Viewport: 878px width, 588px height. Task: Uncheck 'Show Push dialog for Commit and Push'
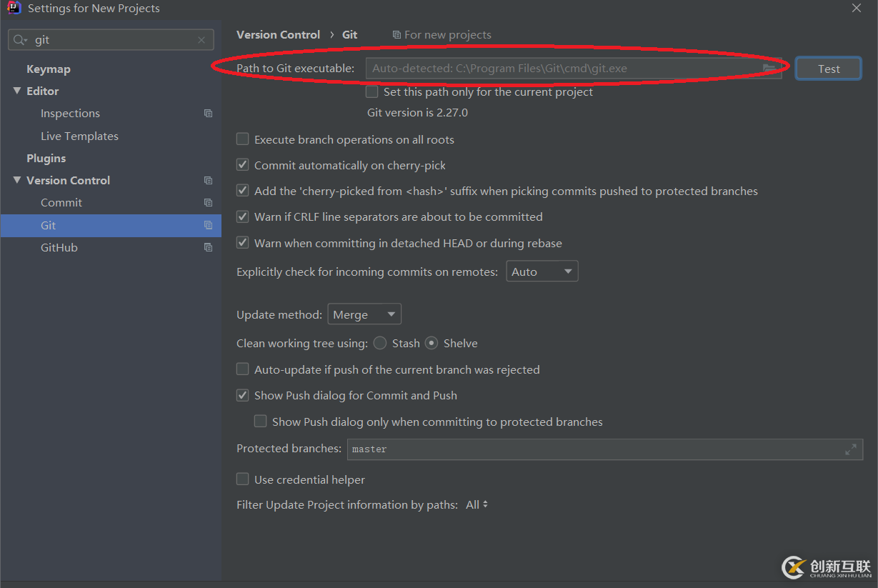coord(243,395)
